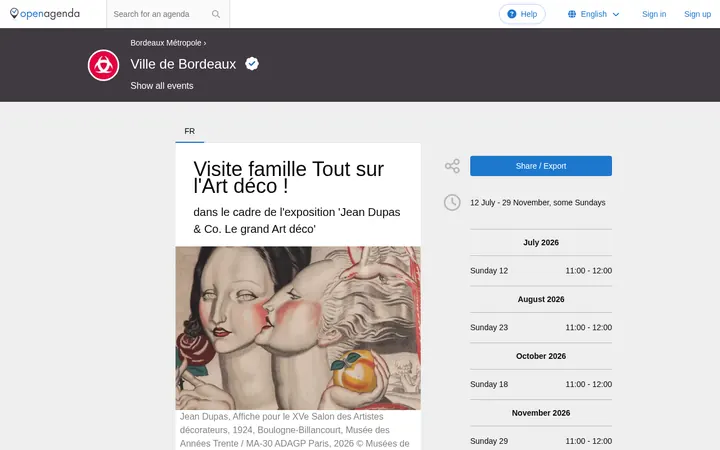Select the Sunday 18 timing row
Viewport: 720px width, 450px height.
tap(540, 384)
